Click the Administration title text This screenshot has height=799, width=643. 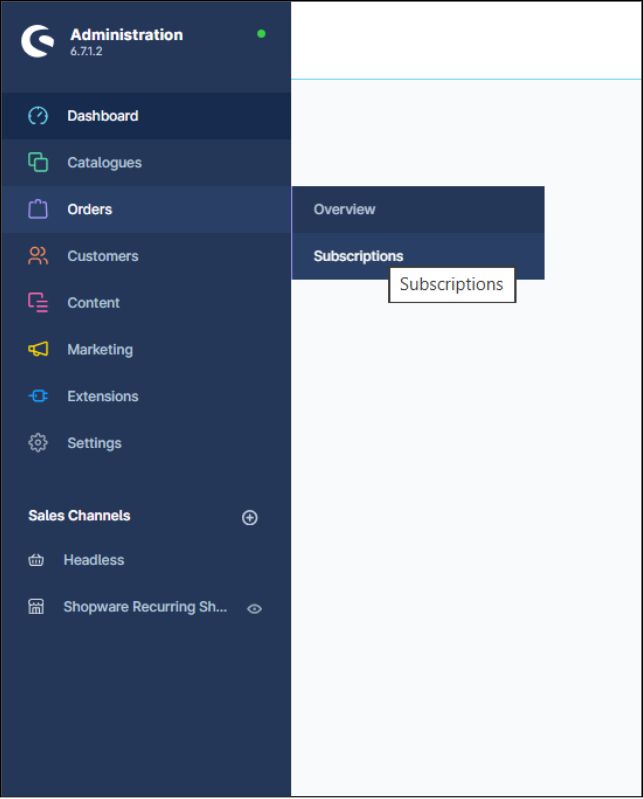pyautogui.click(x=126, y=34)
